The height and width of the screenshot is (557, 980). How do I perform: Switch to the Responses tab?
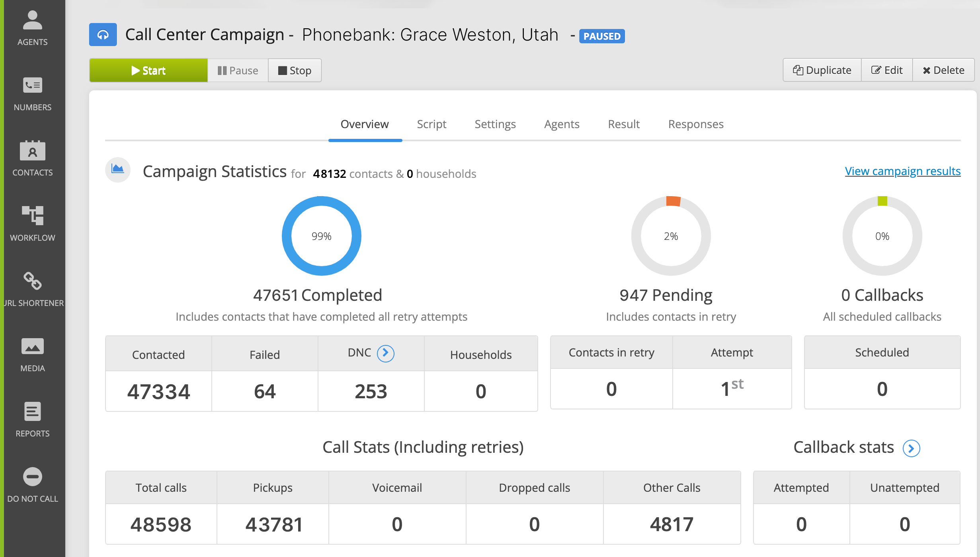695,124
